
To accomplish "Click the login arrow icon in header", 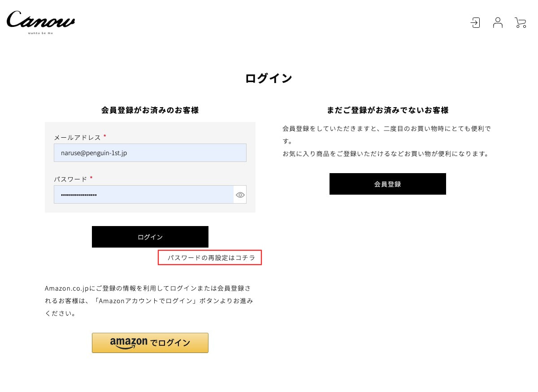I will point(475,22).
